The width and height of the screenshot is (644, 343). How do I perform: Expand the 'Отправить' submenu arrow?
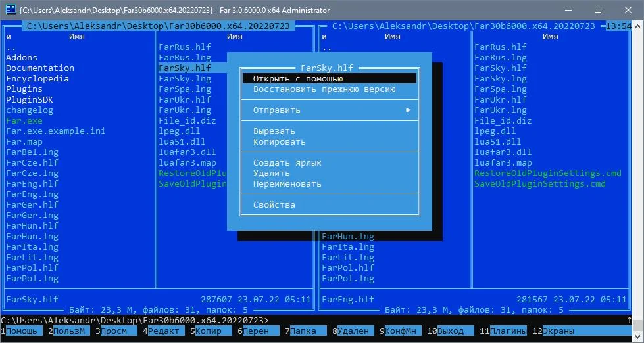pos(408,110)
